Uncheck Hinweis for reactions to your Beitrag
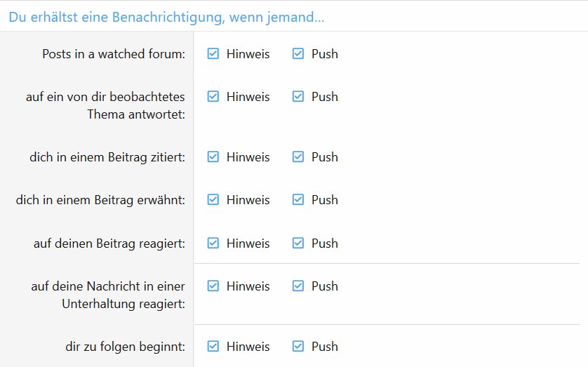This screenshot has width=588, height=367. 213,243
